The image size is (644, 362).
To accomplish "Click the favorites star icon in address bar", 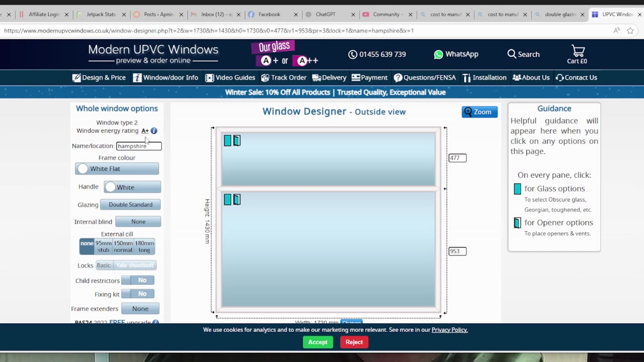I will (x=630, y=31).
